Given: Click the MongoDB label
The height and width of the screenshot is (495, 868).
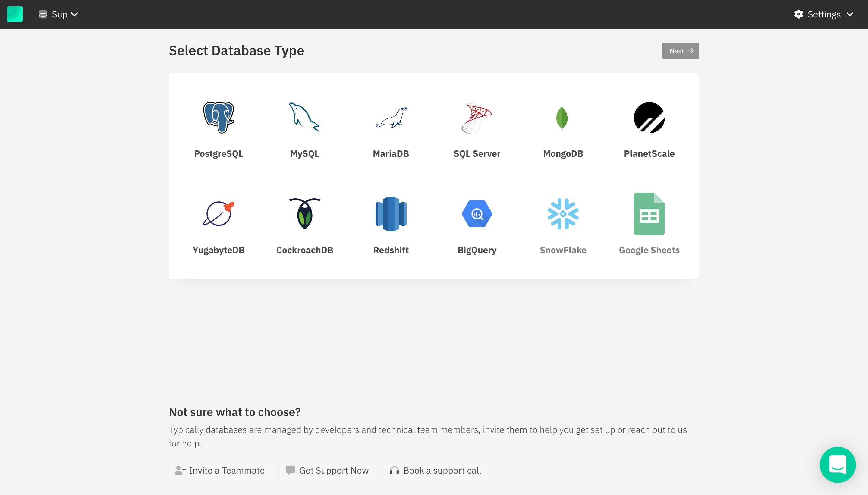Looking at the screenshot, I should point(563,154).
